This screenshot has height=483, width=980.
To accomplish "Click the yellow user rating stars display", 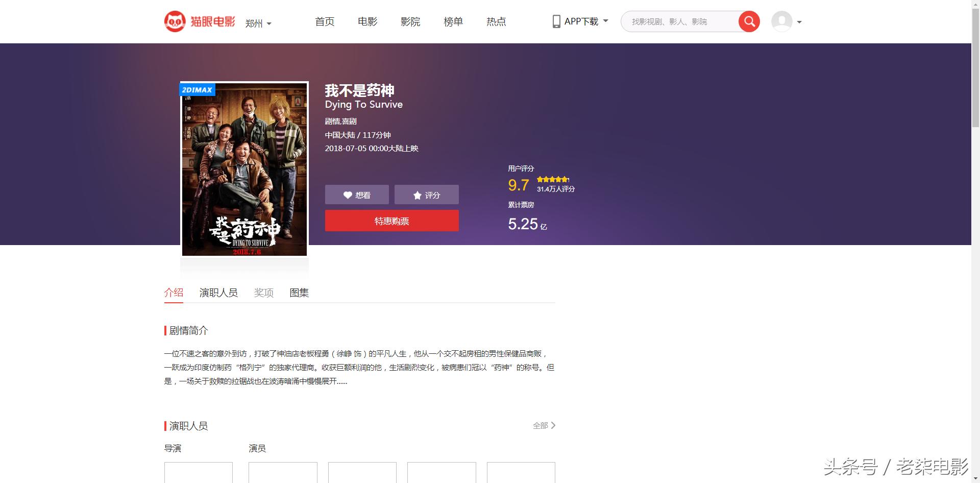I will 553,179.
